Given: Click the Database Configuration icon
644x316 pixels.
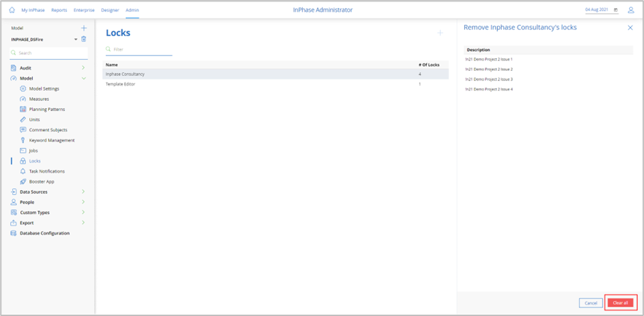Looking at the screenshot, I should tap(13, 233).
